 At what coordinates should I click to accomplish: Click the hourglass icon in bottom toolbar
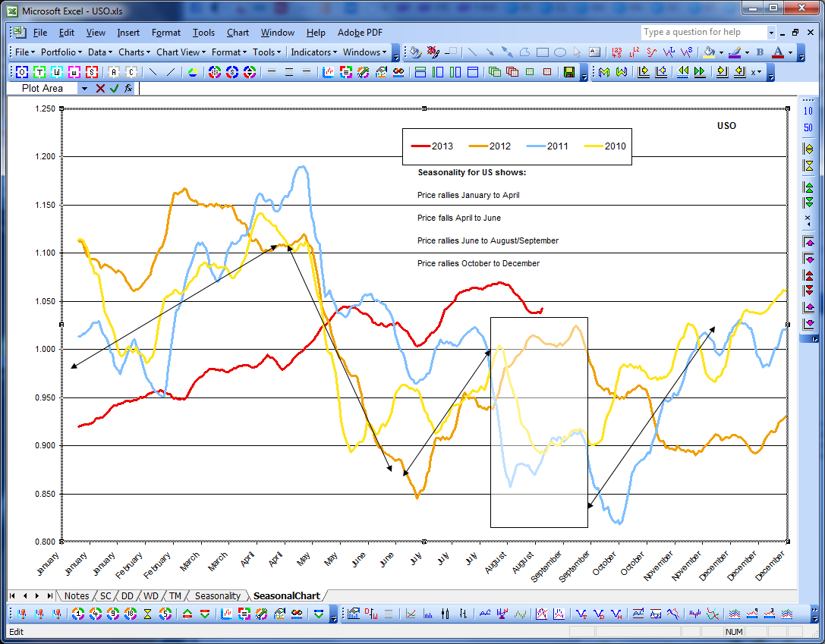(x=148, y=614)
